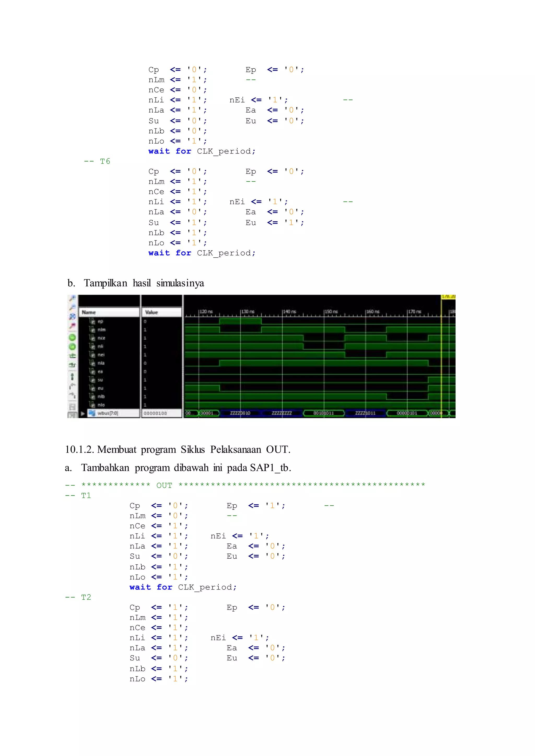The height and width of the screenshot is (756, 535).
Task: Select the nlo signal row
Action: point(101,405)
